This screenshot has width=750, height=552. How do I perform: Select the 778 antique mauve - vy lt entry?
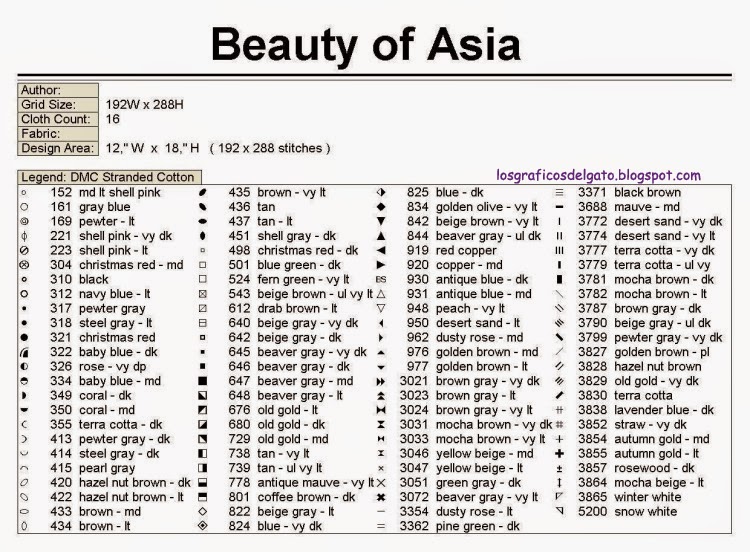pyautogui.click(x=301, y=483)
